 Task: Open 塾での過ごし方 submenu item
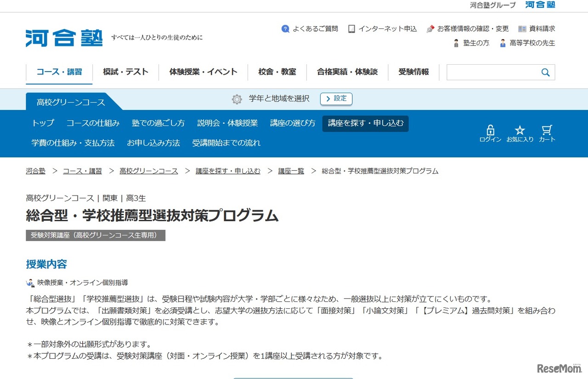(158, 123)
